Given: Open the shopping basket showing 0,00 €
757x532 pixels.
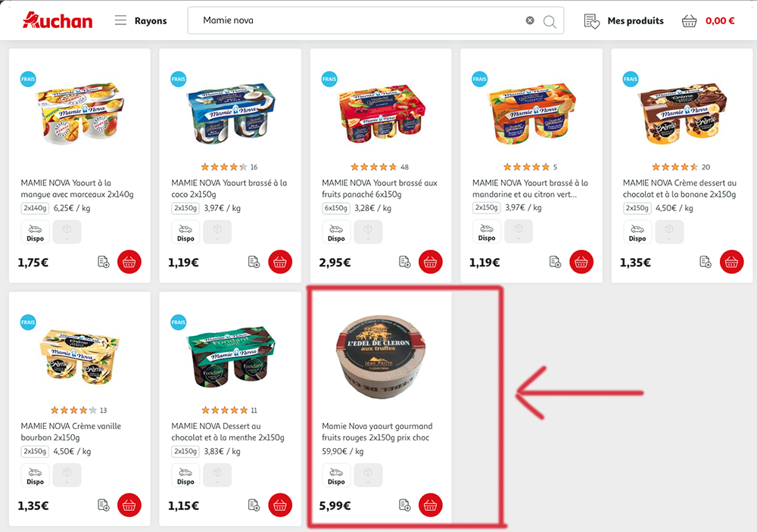Looking at the screenshot, I should [709, 20].
